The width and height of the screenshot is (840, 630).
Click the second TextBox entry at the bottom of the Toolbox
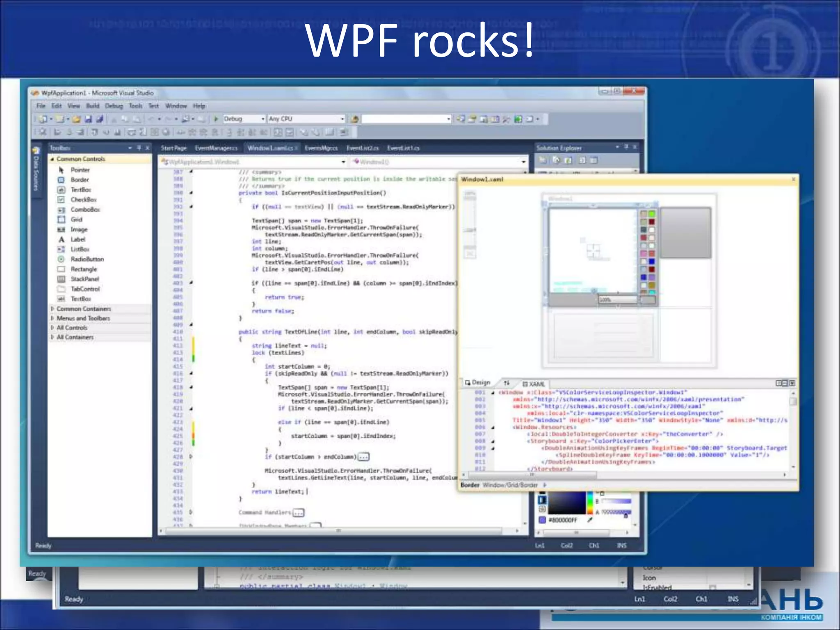click(x=74, y=299)
